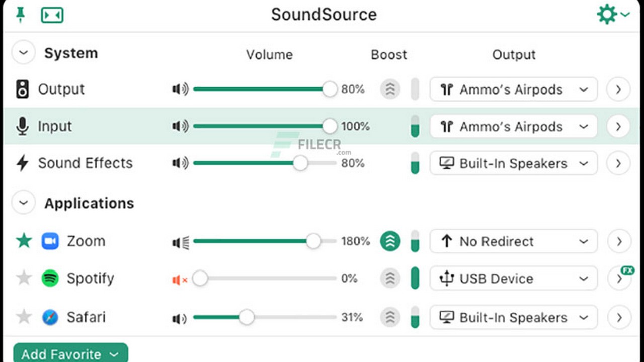
Task: Click the Safari volume slider knob
Action: (x=247, y=317)
